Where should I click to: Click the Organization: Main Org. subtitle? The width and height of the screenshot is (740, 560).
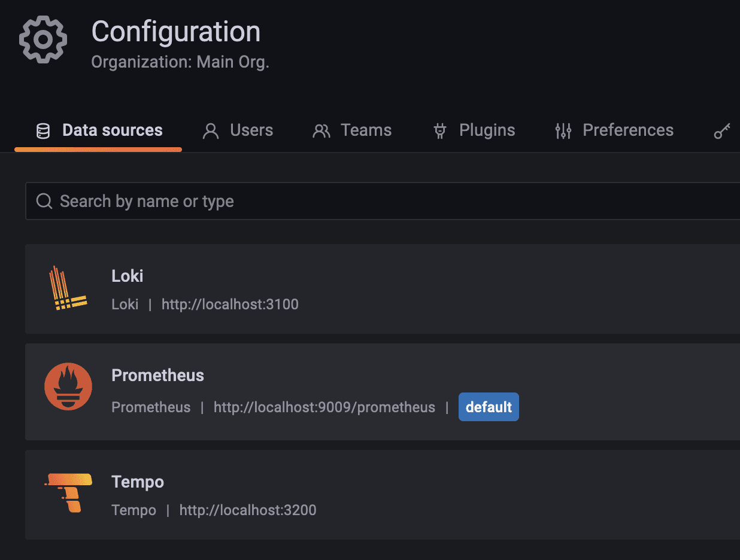pos(180,62)
